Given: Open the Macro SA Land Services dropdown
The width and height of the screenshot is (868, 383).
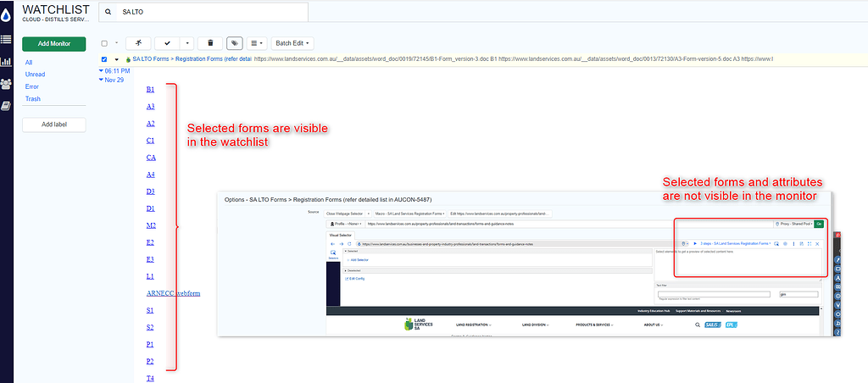Looking at the screenshot, I should pyautogui.click(x=409, y=213).
